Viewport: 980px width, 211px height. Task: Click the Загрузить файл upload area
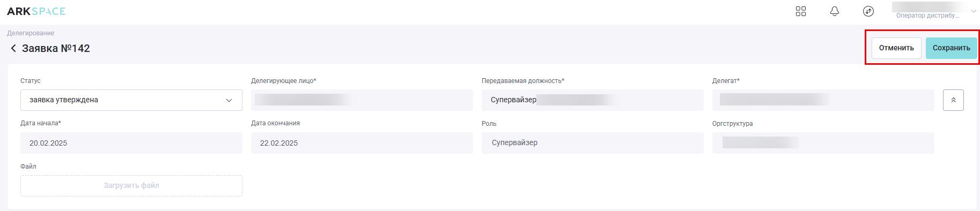click(131, 186)
